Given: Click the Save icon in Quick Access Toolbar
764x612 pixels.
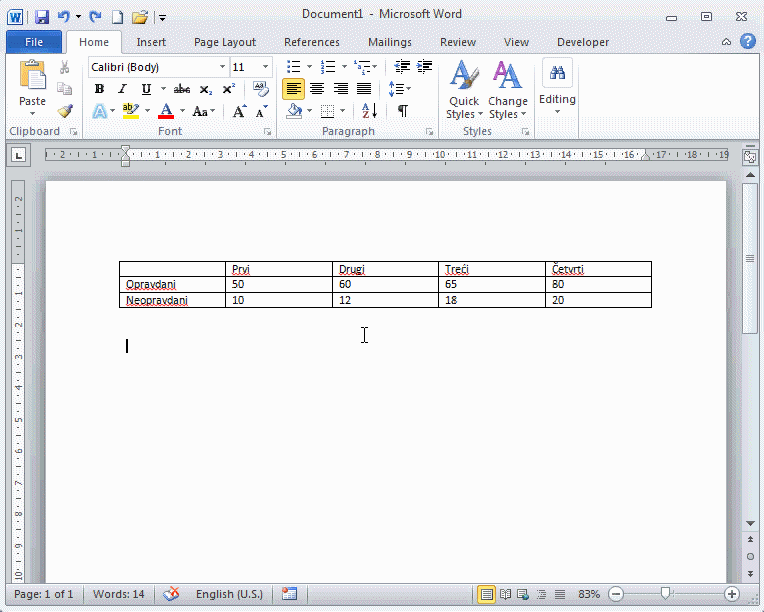Looking at the screenshot, I should [42, 17].
